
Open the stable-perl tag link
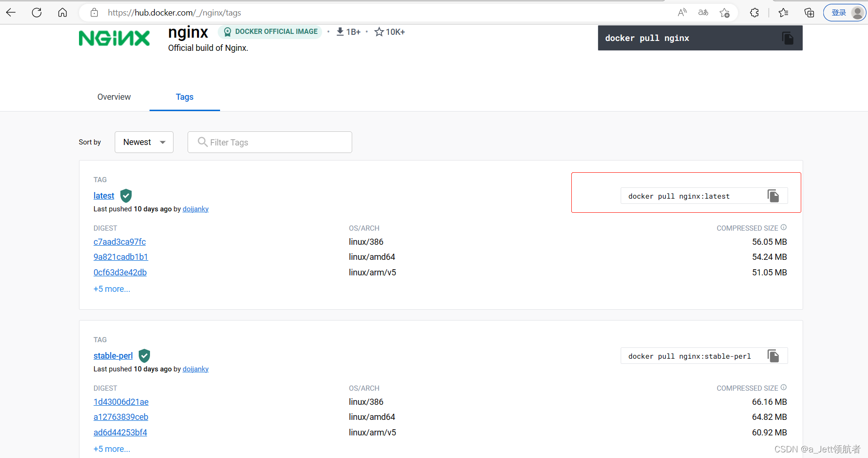tap(113, 356)
